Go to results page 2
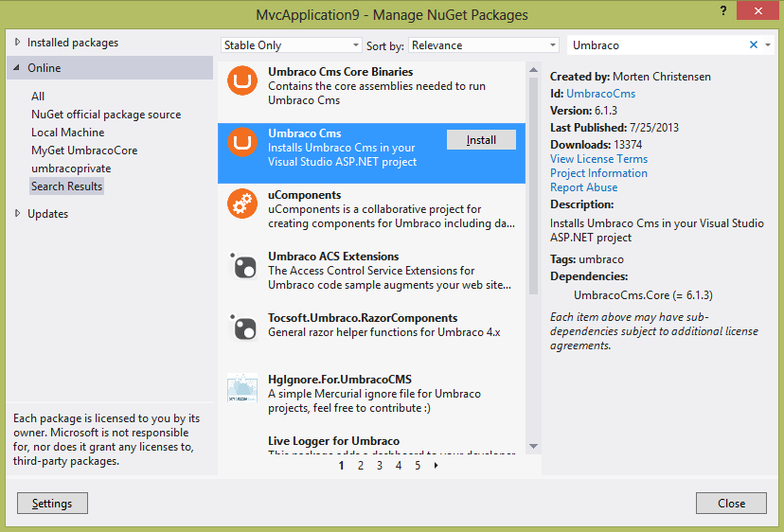This screenshot has width=784, height=532. [361, 466]
